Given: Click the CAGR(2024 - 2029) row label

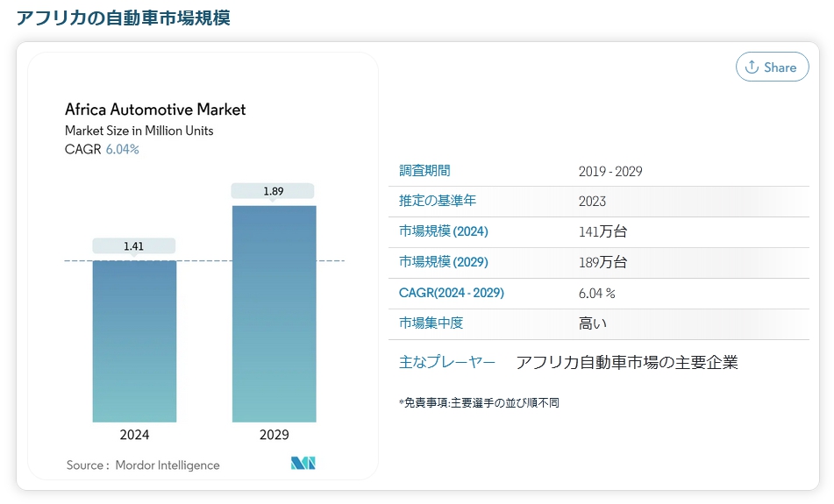Looking at the screenshot, I should click(452, 293).
